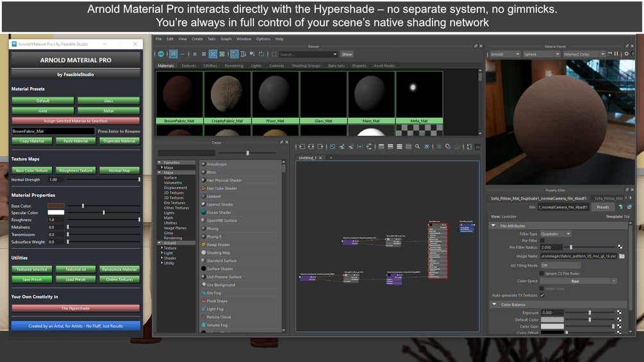Click the Hair Tube Shader icon in list
The image size is (644, 362).
coord(203,188)
